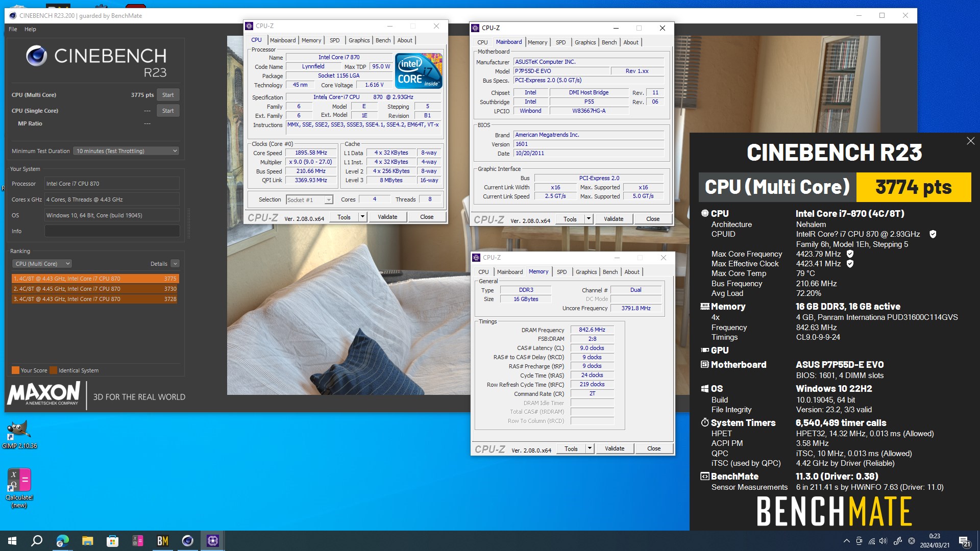The height and width of the screenshot is (551, 980).
Task: Click Validate in the CPU-Z Memory window
Action: (x=615, y=448)
